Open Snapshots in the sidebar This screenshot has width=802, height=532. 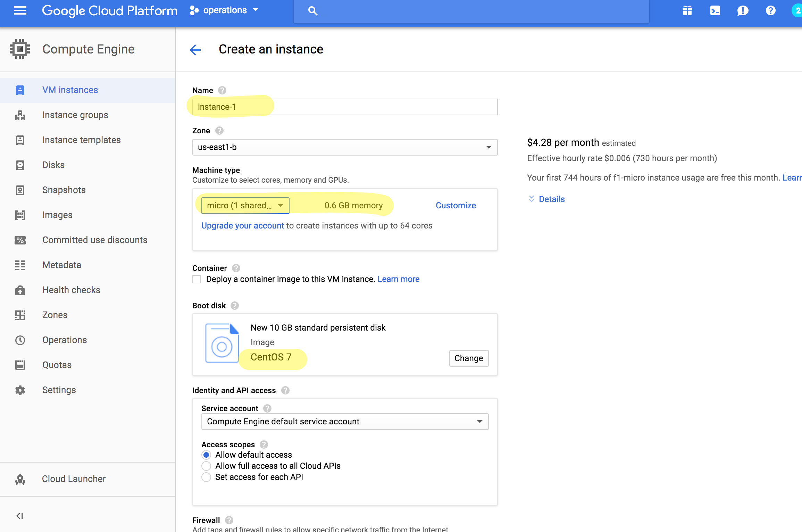(x=64, y=190)
